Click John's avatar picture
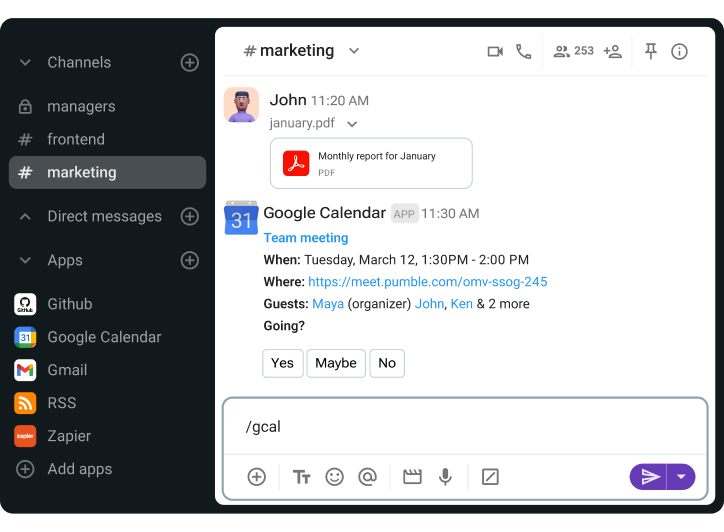This screenshot has height=532, width=724. pyautogui.click(x=241, y=105)
